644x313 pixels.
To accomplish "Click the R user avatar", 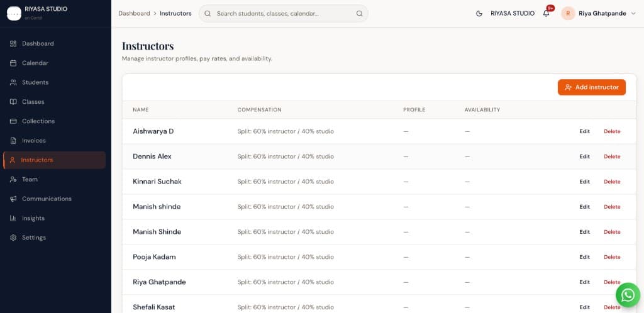I will (x=568, y=14).
